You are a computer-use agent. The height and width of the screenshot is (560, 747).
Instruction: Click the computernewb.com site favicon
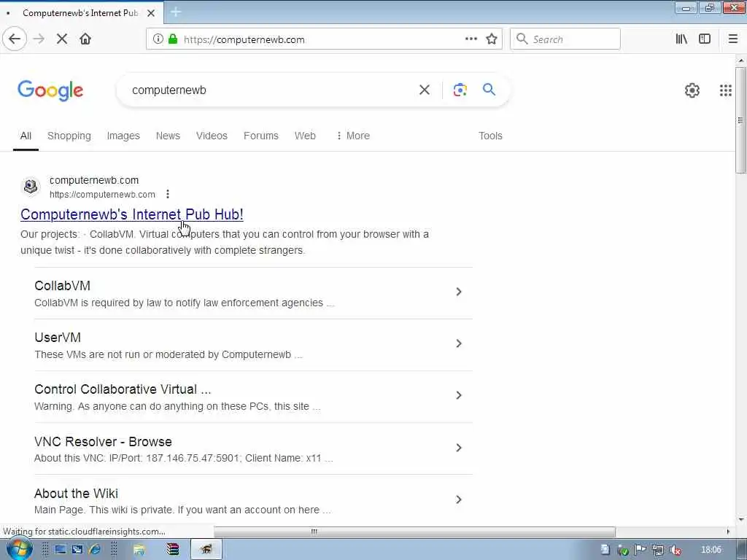(31, 186)
